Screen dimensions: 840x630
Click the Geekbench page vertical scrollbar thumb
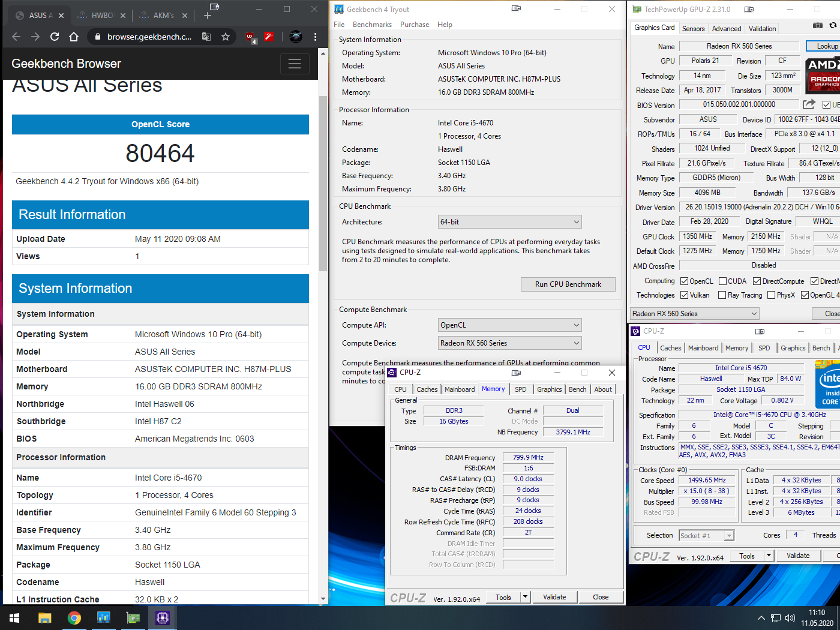(x=323, y=183)
